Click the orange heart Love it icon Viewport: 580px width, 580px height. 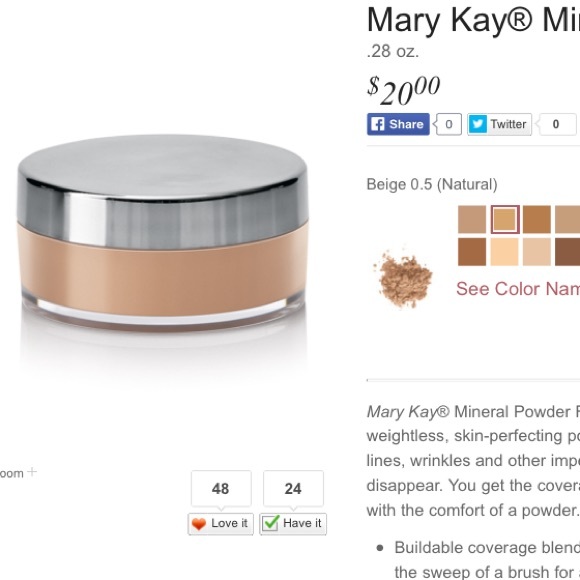click(199, 524)
